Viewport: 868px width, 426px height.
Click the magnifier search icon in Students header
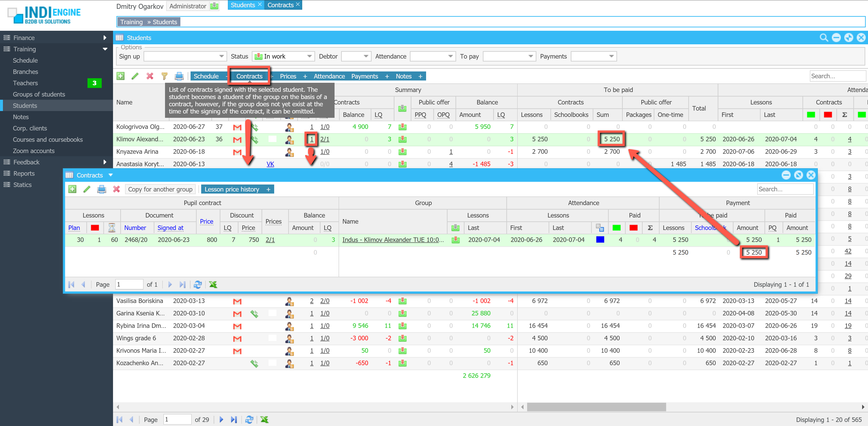[823, 38]
